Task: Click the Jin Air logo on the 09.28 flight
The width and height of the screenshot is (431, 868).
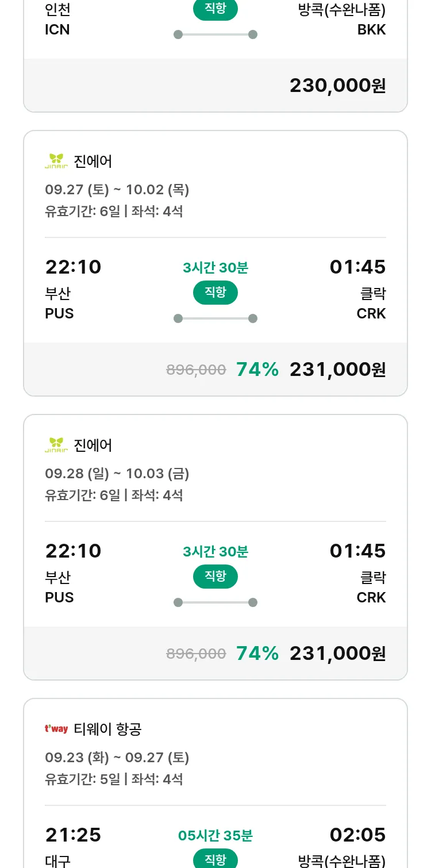Action: coord(56,445)
